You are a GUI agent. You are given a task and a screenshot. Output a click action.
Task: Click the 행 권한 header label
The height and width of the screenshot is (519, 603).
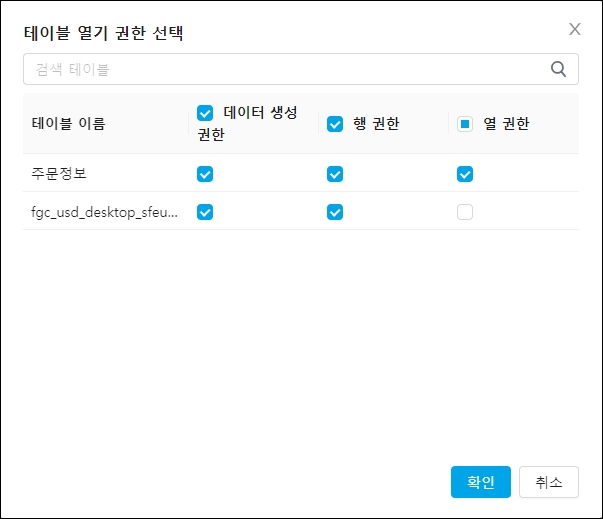point(377,124)
